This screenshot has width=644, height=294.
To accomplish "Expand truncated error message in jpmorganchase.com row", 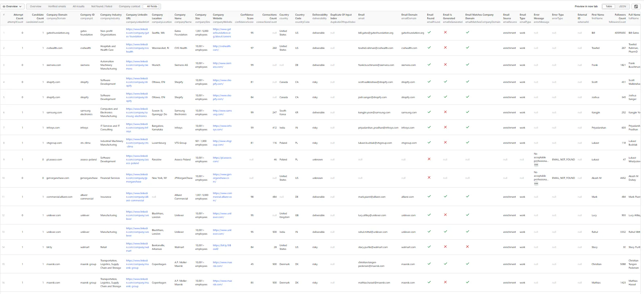I will 536,183.
